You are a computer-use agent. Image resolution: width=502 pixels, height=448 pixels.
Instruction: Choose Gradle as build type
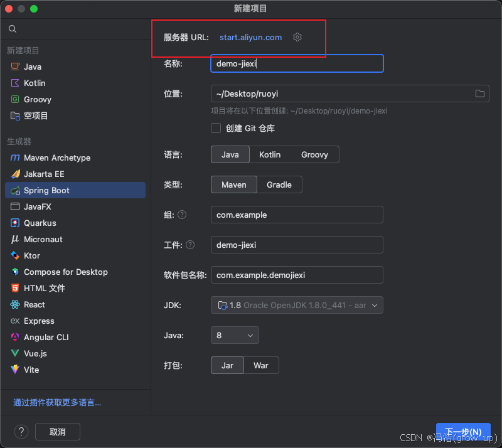[279, 184]
